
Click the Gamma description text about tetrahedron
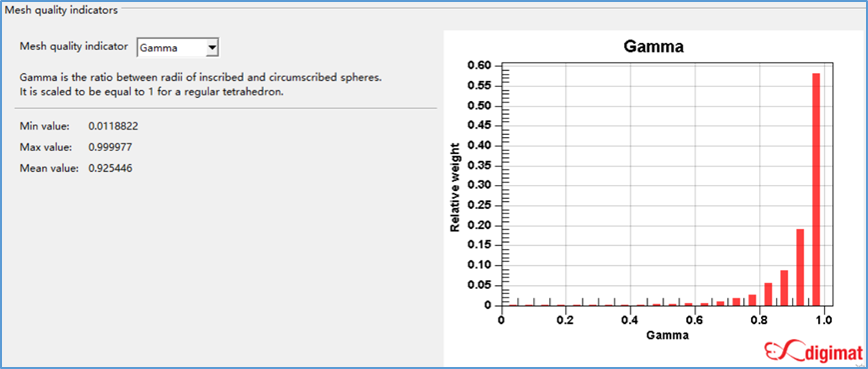pyautogui.click(x=200, y=85)
